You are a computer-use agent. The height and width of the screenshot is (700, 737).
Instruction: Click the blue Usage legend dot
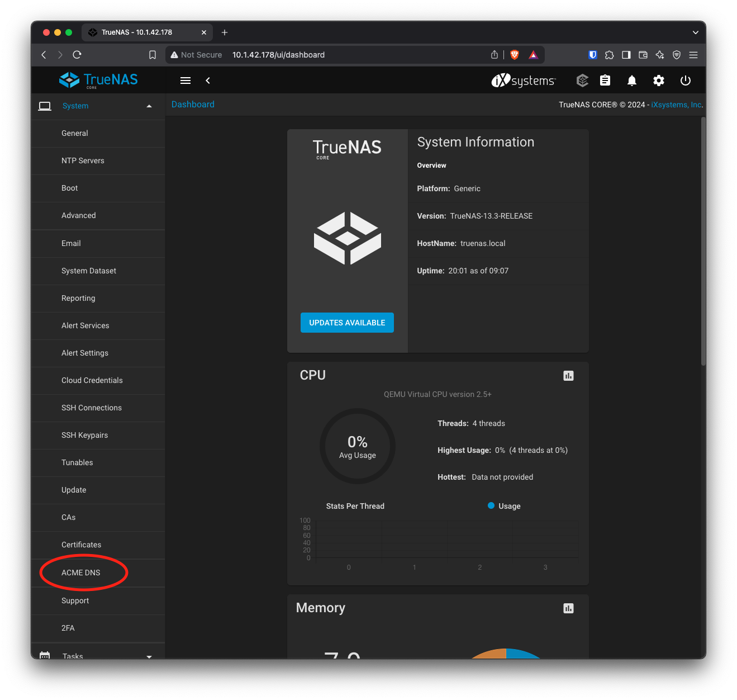click(491, 505)
